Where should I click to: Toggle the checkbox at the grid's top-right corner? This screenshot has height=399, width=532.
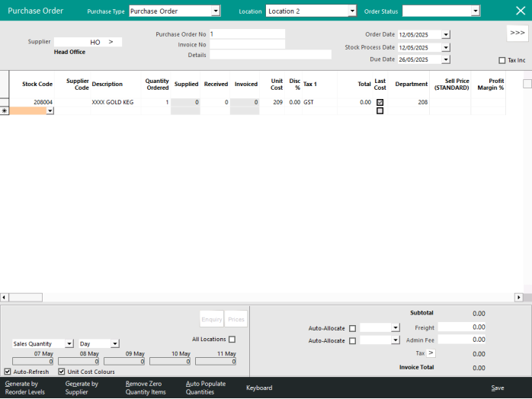pyautogui.click(x=527, y=84)
